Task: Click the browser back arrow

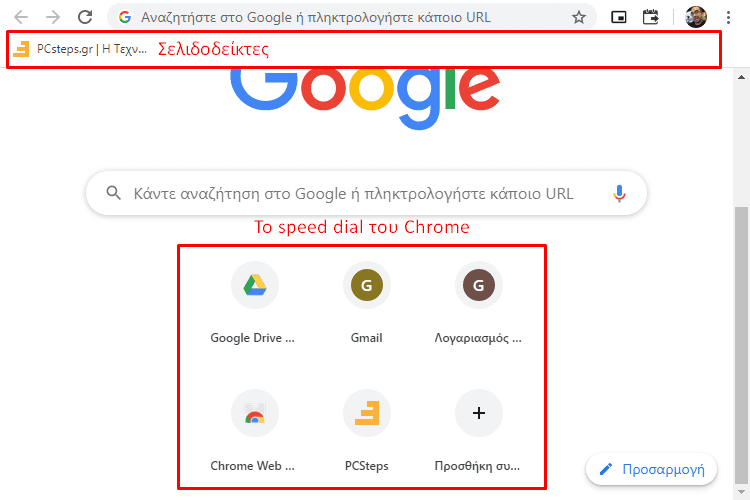Action: [x=21, y=17]
